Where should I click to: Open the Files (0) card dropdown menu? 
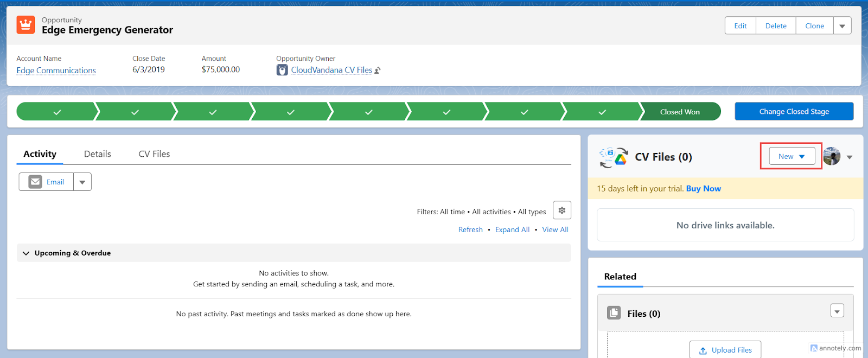[837, 311]
